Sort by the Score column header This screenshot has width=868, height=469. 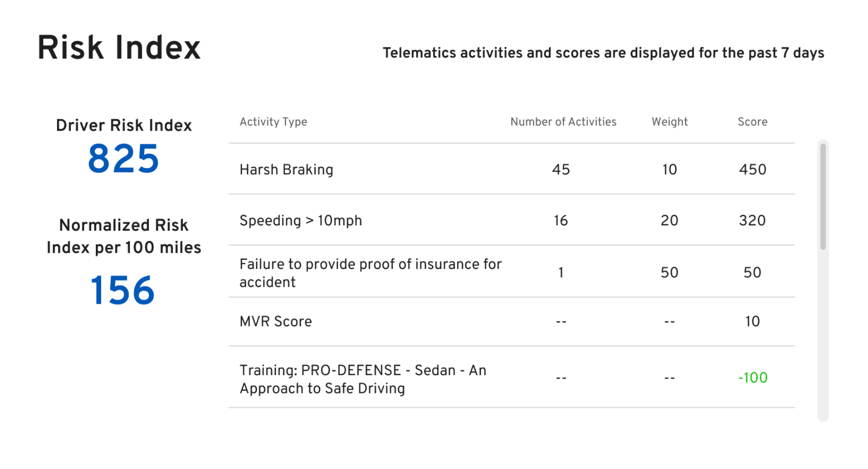click(752, 122)
